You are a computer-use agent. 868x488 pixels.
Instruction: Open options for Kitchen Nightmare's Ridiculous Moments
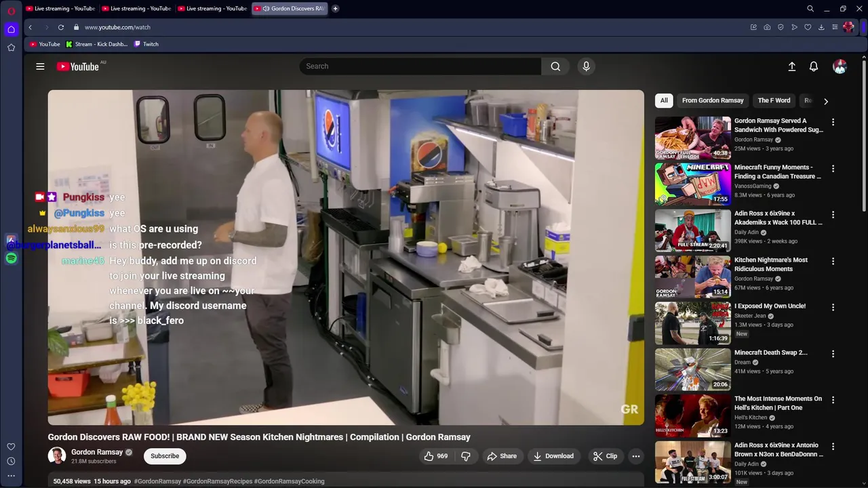833,261
